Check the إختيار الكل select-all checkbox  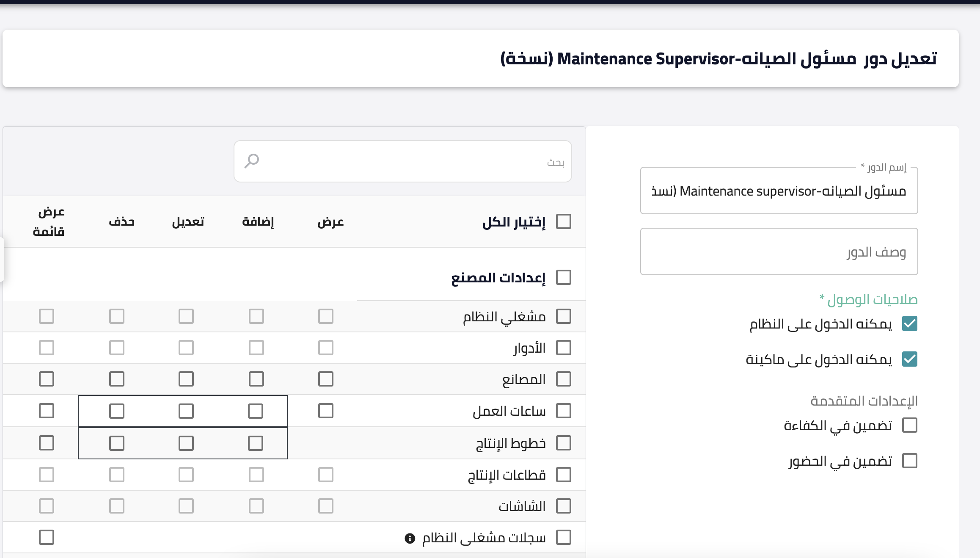click(x=563, y=221)
